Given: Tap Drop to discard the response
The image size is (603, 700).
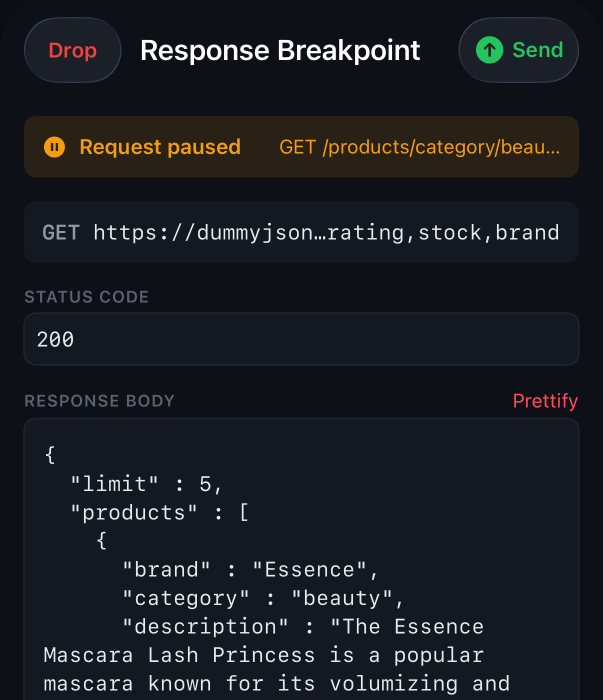Looking at the screenshot, I should tap(72, 50).
